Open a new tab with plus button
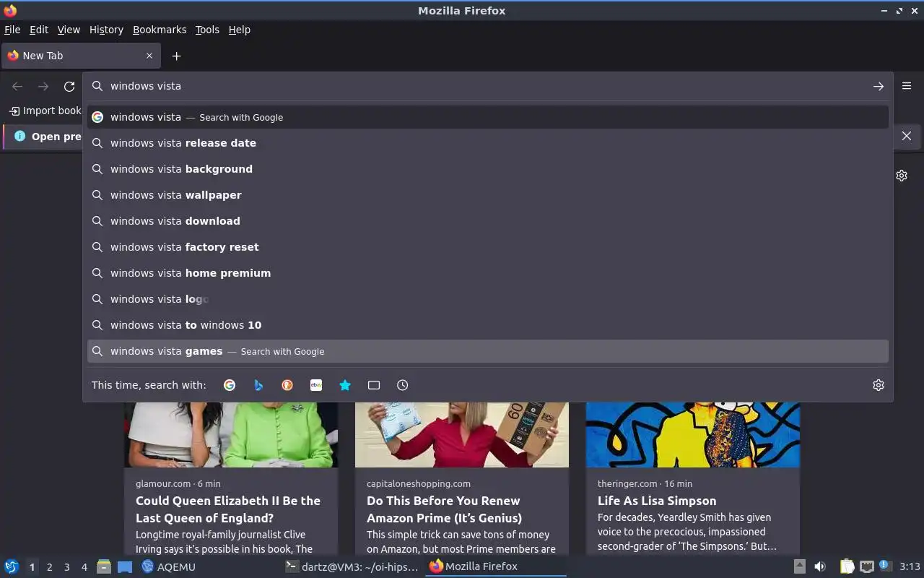This screenshot has width=924, height=578. 176,56
